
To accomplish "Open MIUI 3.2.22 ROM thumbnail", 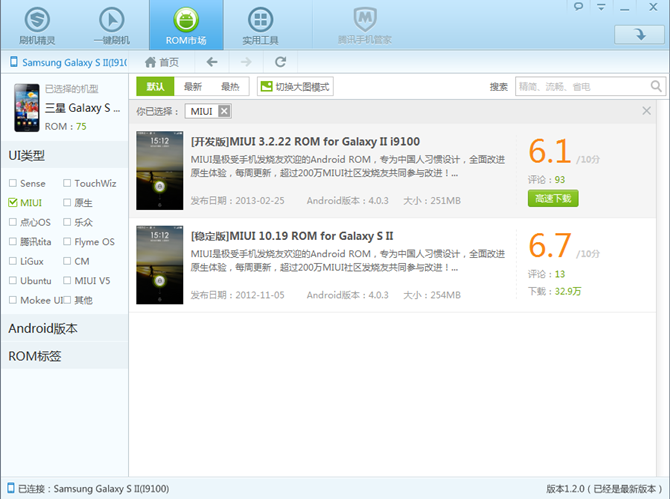I will click(x=160, y=170).
